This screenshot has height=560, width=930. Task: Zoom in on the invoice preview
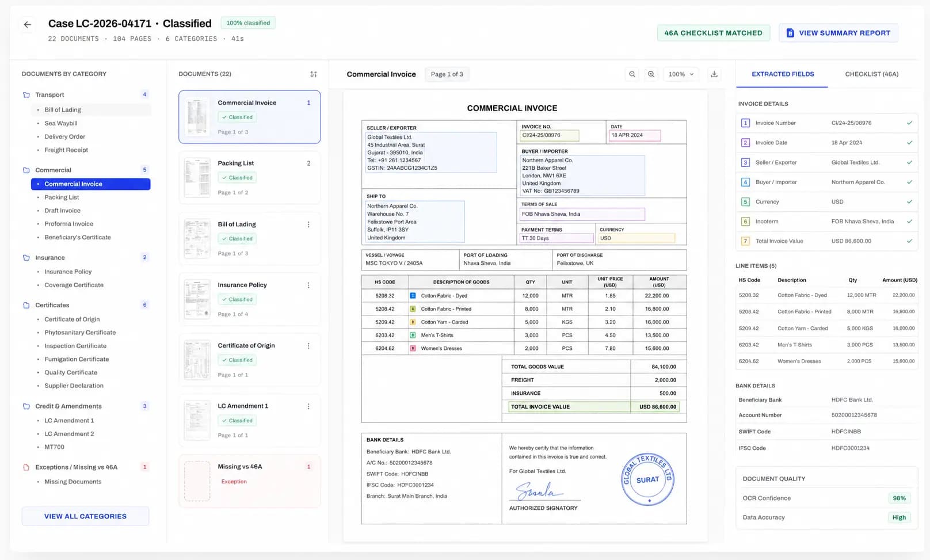pyautogui.click(x=651, y=74)
